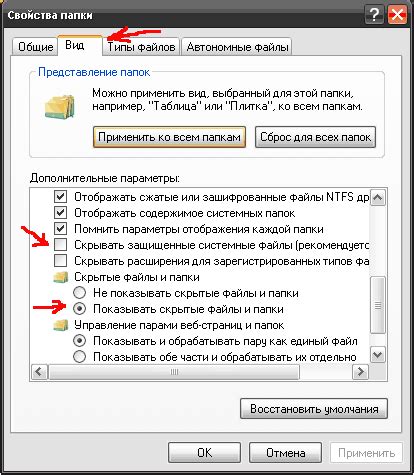Click the horizontal scrollbar thumb
The width and height of the screenshot is (414, 475).
(x=174, y=372)
